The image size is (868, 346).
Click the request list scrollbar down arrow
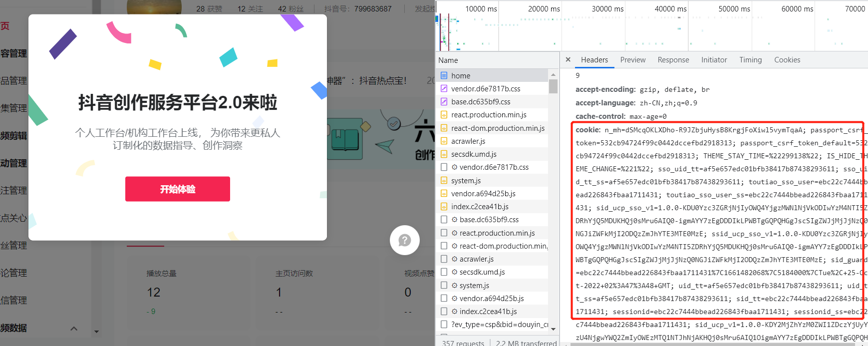click(x=553, y=329)
